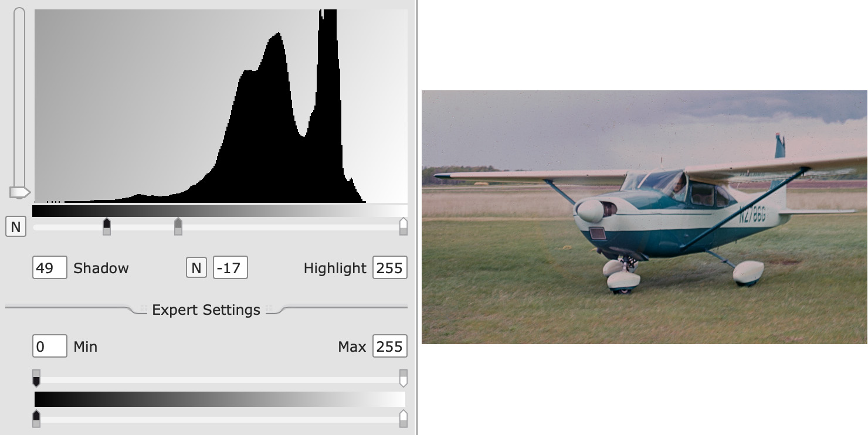Screen dimensions: 868x435
Task: Click the Shadow value field showing 49
Action: pyautogui.click(x=49, y=268)
